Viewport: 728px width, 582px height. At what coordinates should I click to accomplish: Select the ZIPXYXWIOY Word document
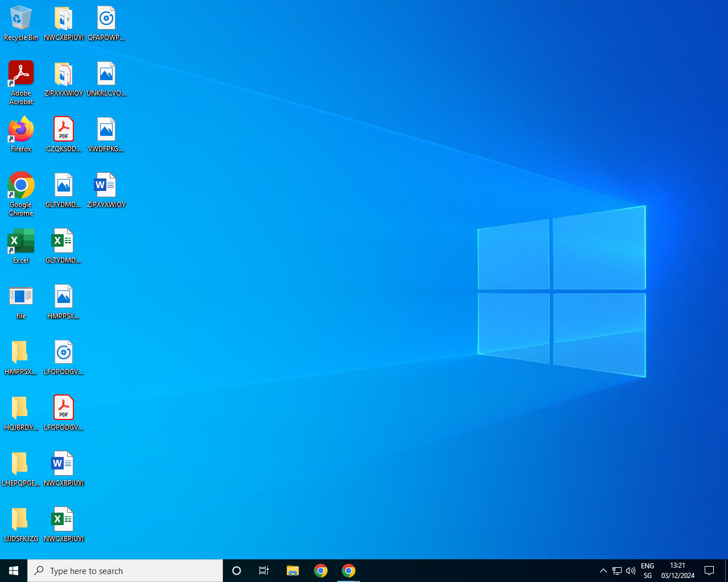106,190
